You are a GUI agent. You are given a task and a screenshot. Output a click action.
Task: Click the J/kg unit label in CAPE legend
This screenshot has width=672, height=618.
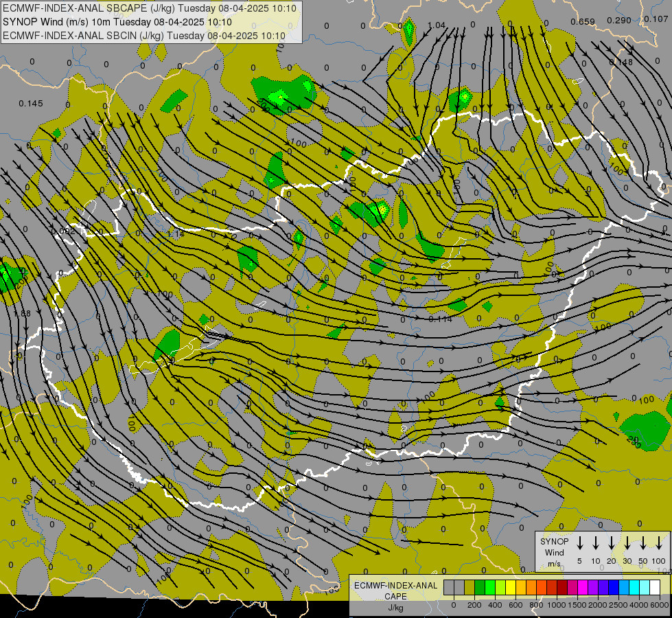395,608
